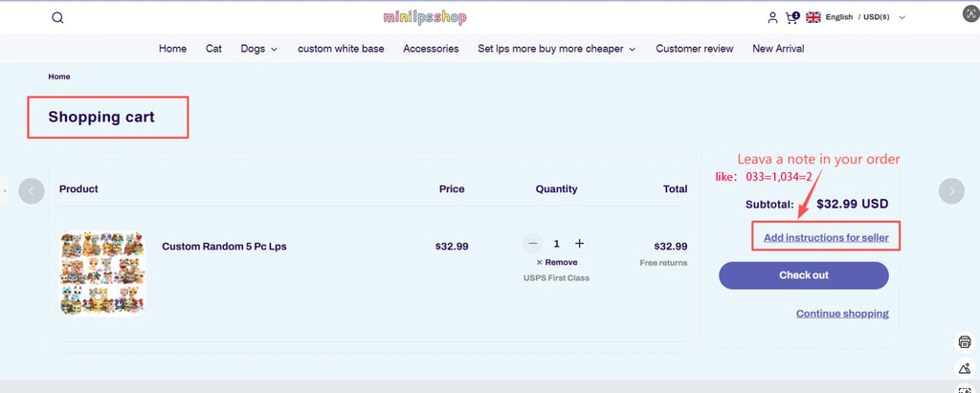980x393 pixels.
Task: Click the left carousel arrow
Action: pyautogui.click(x=32, y=190)
